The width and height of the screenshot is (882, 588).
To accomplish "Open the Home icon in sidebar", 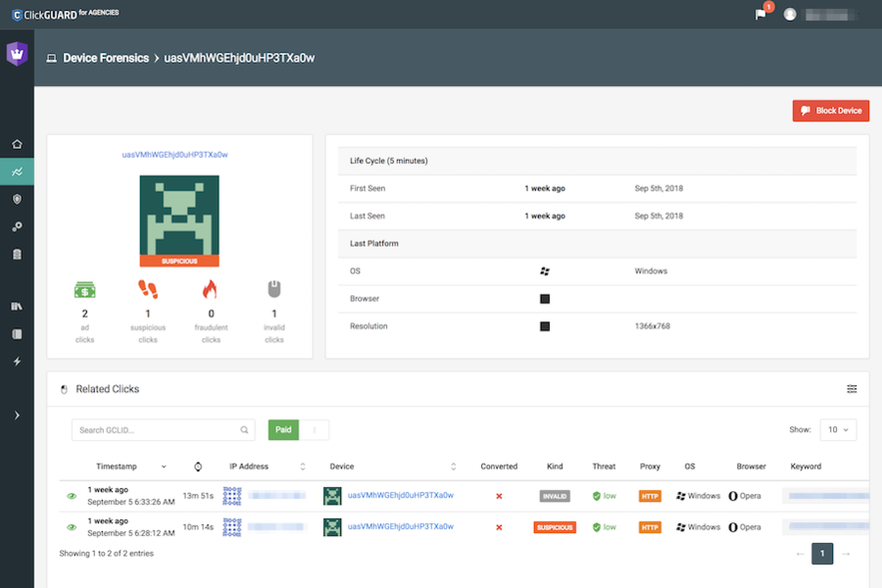I will click(x=17, y=144).
